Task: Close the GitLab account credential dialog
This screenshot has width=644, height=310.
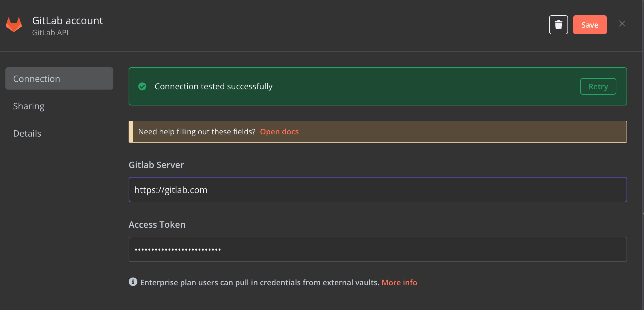Action: 622,24
